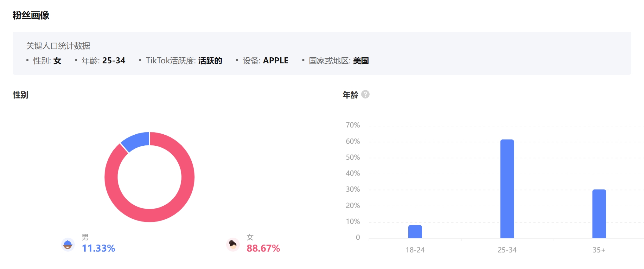Click the 11.33% male percentage
This screenshot has width=644, height=269.
99,248
